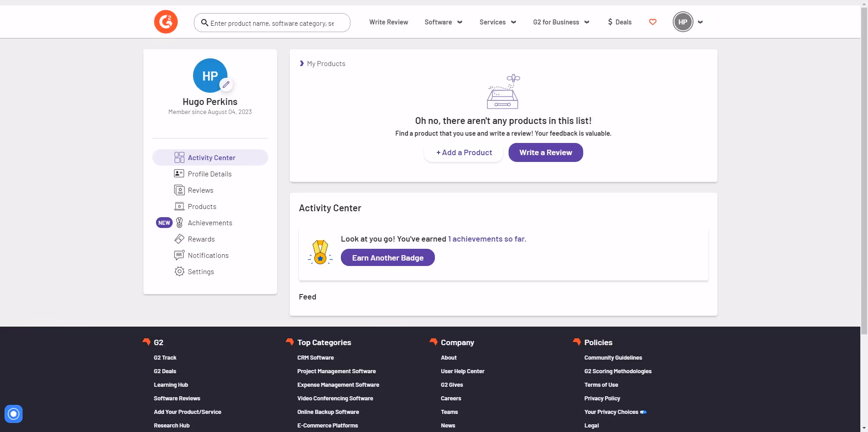
Task: Open Project Management Software link
Action: point(336,371)
